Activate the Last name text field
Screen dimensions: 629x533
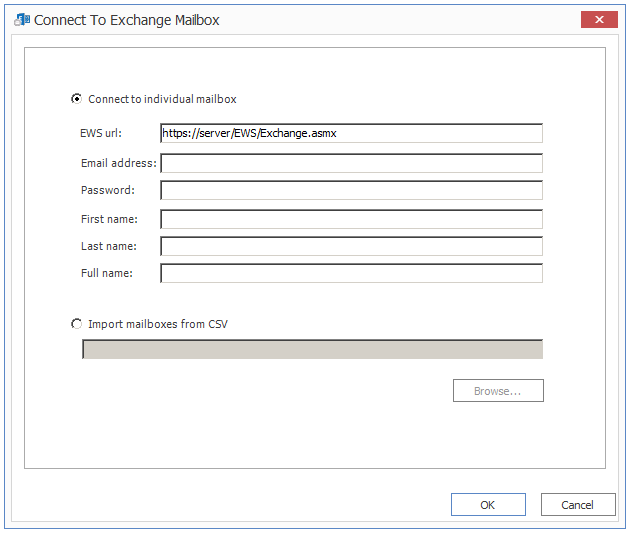pyautogui.click(x=351, y=246)
